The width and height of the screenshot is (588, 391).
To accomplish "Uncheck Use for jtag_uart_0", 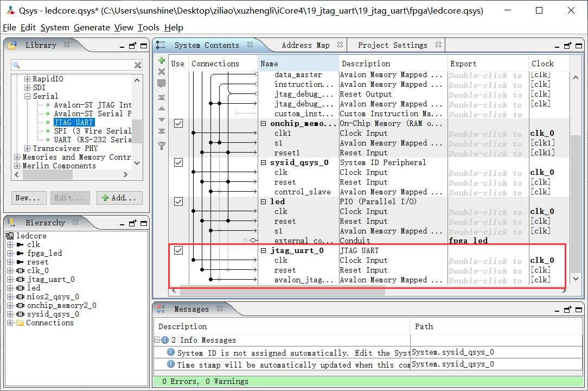I will (x=178, y=250).
